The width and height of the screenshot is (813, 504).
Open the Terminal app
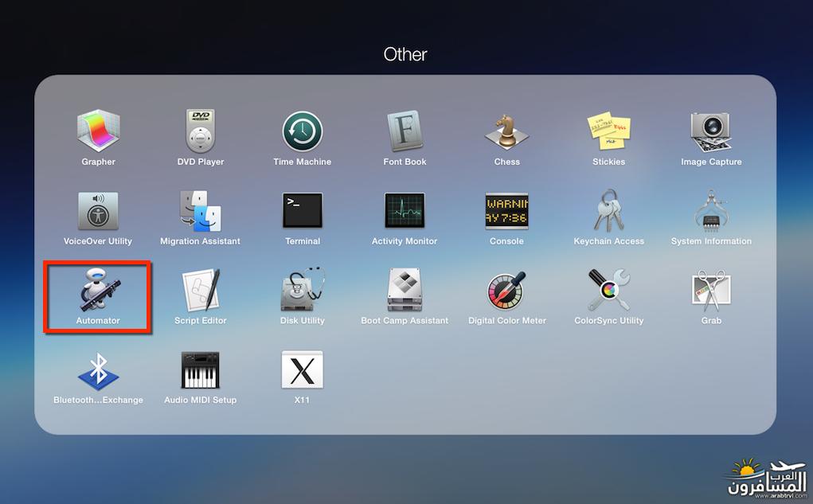point(303,210)
